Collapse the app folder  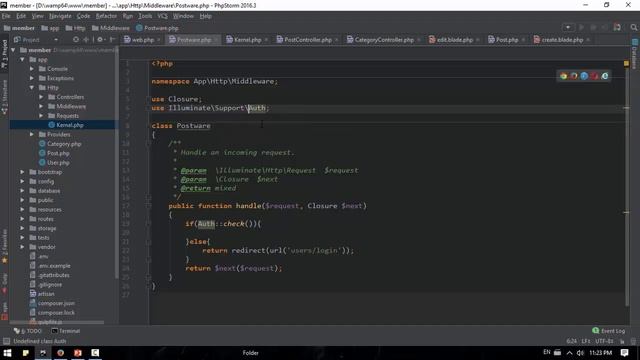click(x=22, y=59)
